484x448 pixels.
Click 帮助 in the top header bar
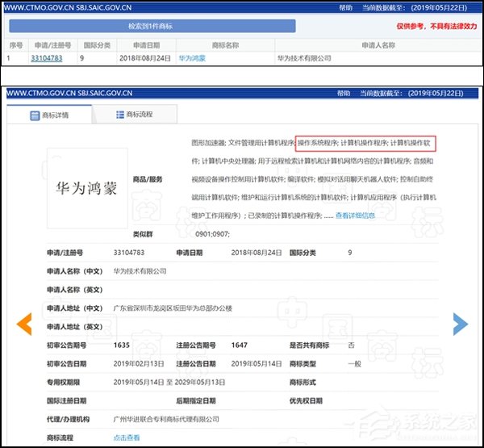click(346, 7)
